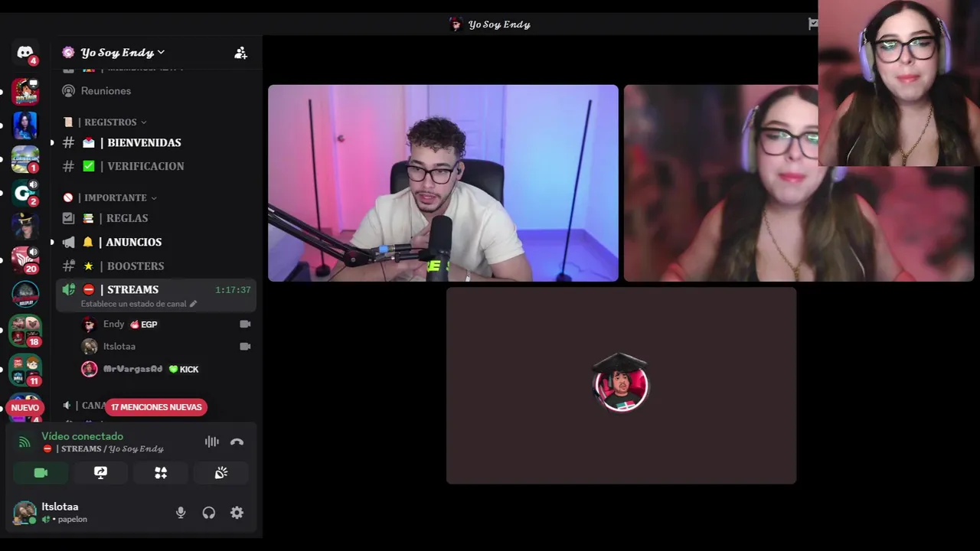This screenshot has width=980, height=551.
Task: Open user settings gear
Action: click(x=237, y=513)
